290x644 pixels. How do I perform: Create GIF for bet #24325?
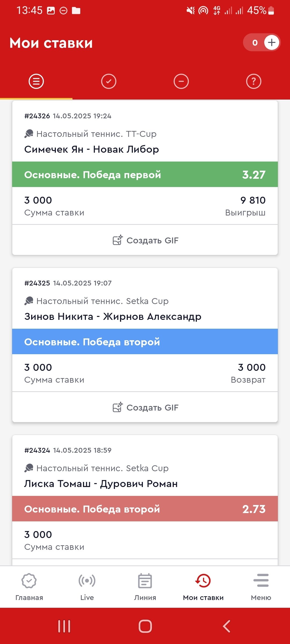click(145, 407)
